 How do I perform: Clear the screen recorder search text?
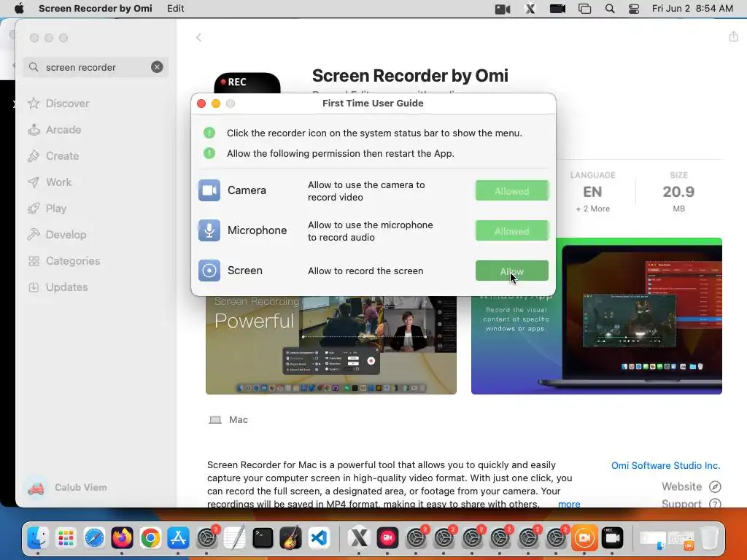point(157,67)
